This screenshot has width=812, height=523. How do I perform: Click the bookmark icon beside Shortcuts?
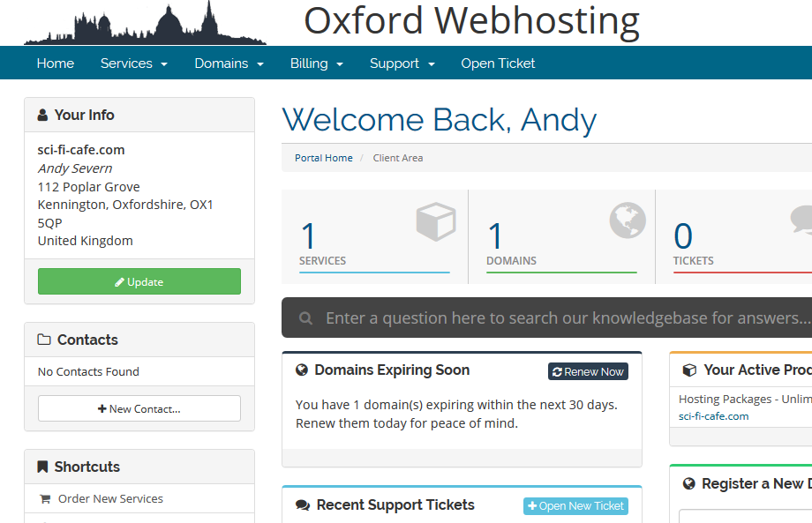[x=42, y=467]
